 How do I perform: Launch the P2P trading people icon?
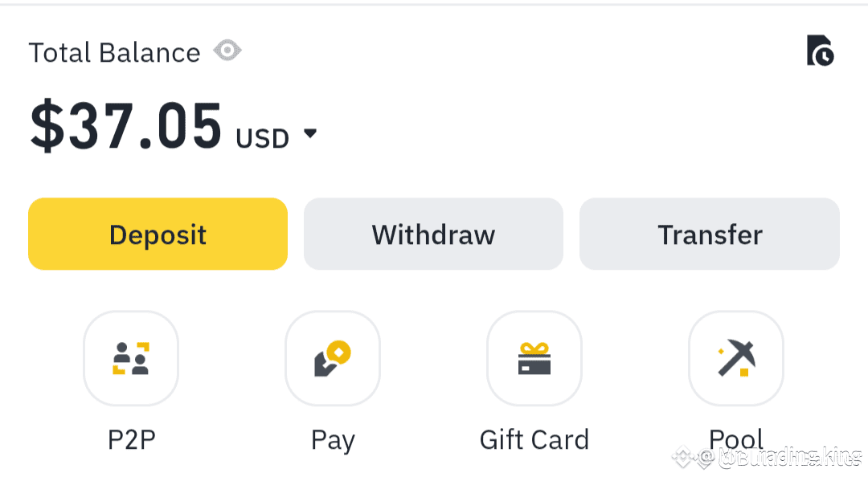(x=131, y=359)
